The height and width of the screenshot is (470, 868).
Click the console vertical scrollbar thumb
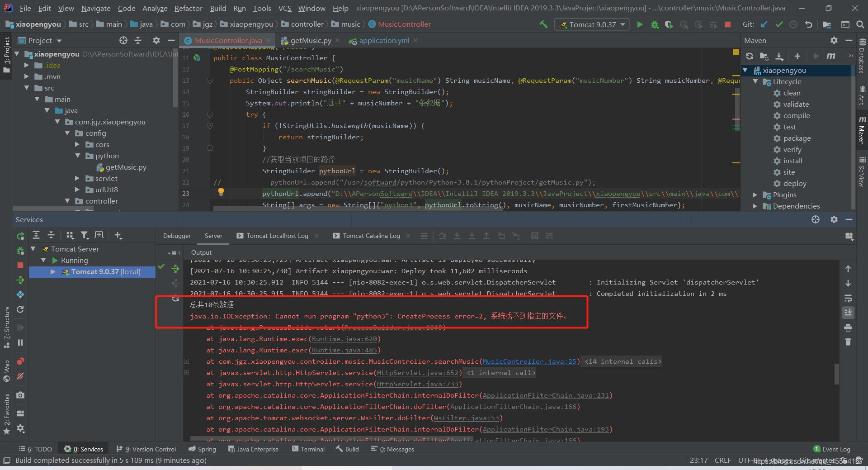point(837,373)
